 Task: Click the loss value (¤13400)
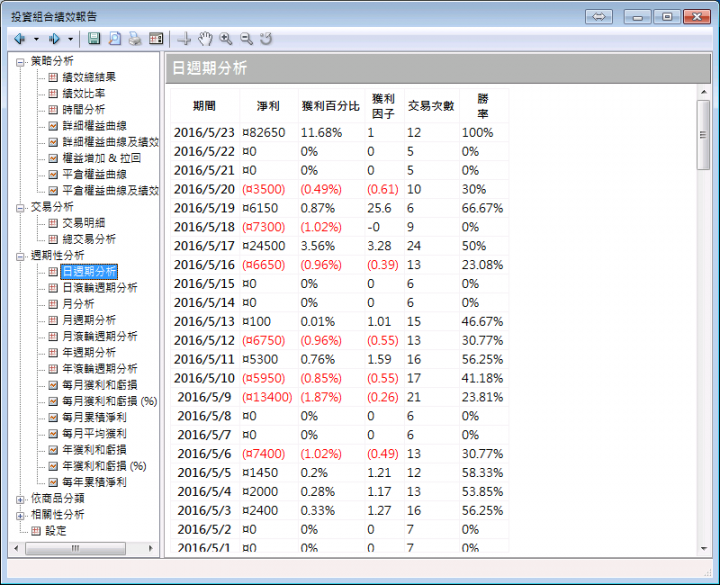tap(267, 397)
